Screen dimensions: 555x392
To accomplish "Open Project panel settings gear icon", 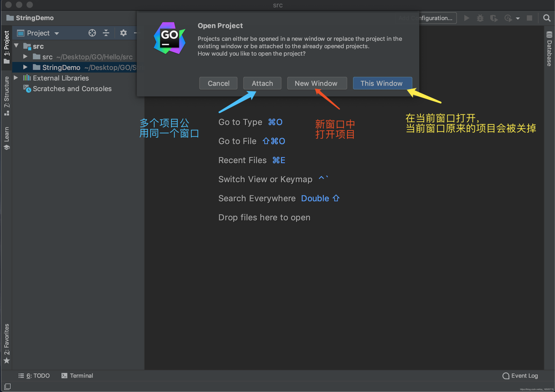I will click(123, 33).
